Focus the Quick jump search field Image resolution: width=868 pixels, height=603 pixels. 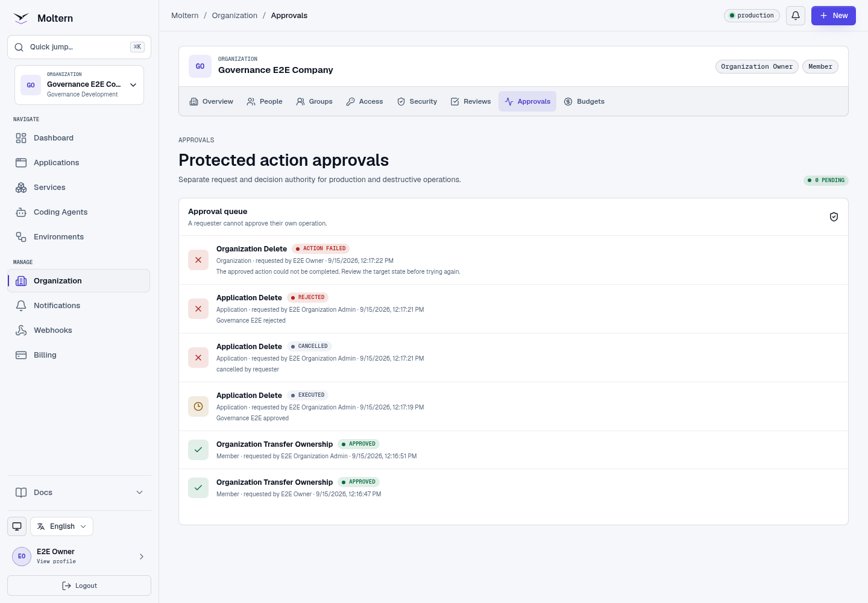[79, 47]
